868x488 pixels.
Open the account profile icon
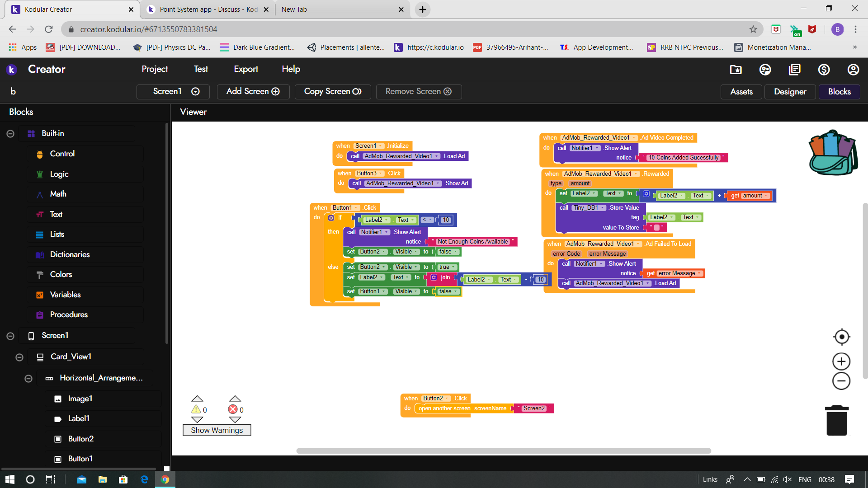pyautogui.click(x=853, y=70)
